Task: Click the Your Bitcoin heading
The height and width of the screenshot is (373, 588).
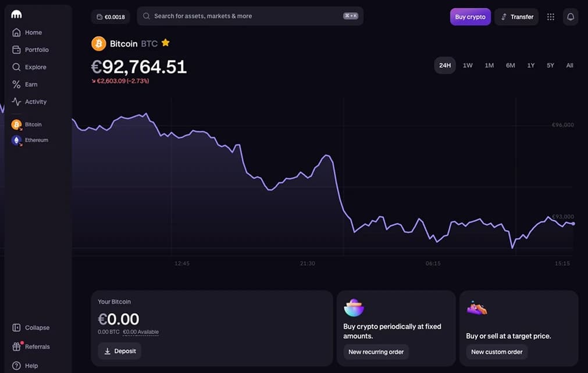Action: (x=115, y=302)
